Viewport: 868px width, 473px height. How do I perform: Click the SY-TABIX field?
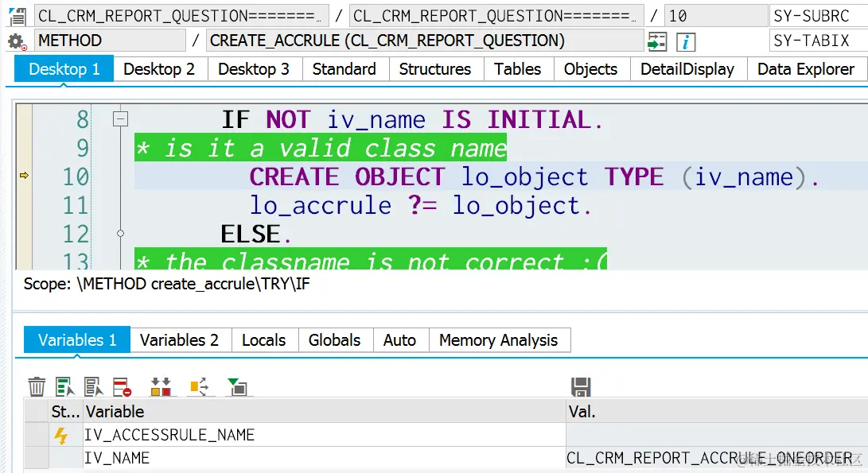[x=819, y=41]
